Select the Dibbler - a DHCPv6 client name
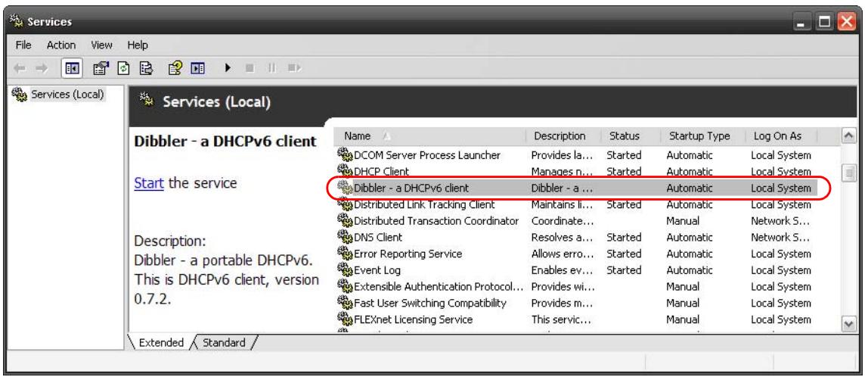The height and width of the screenshot is (377, 868). pos(411,188)
